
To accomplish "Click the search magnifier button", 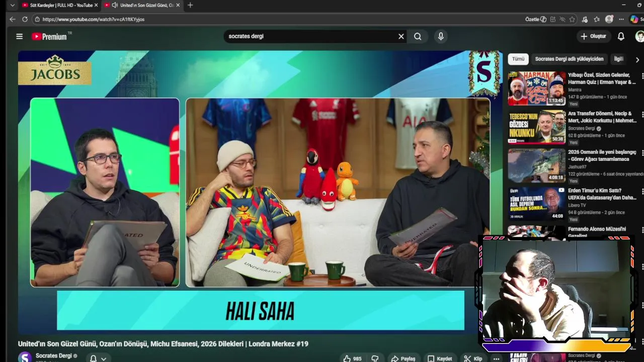I will click(418, 36).
